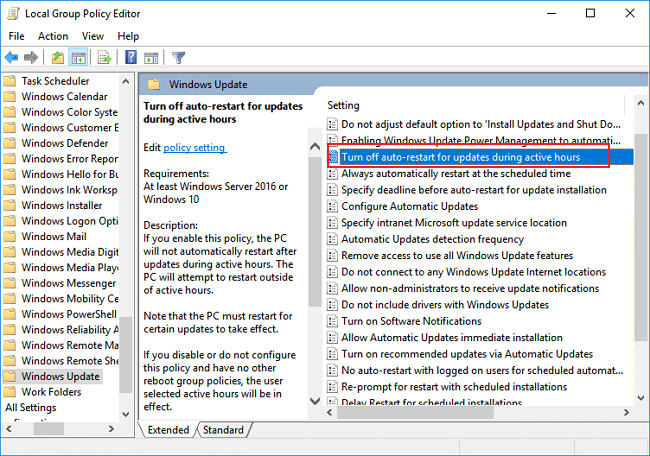Select Windows Update in the tree

(61, 376)
